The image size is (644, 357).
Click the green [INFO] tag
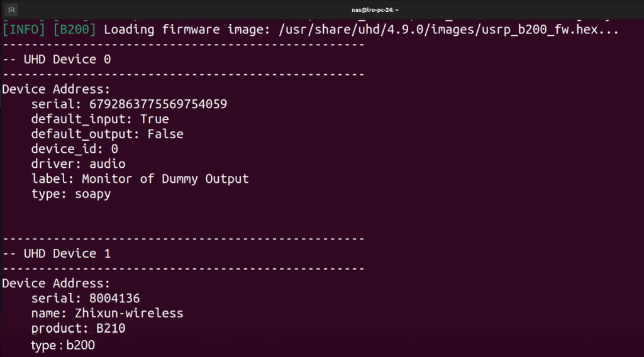click(x=24, y=29)
